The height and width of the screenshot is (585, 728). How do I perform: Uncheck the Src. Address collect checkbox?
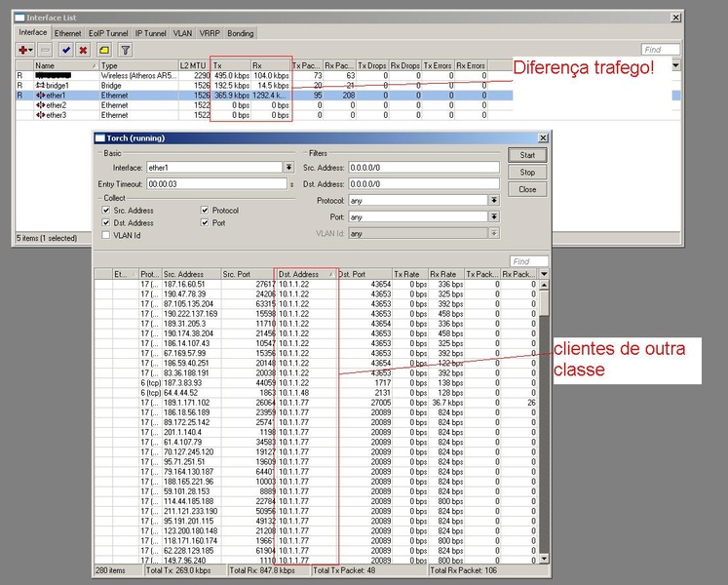point(106,210)
